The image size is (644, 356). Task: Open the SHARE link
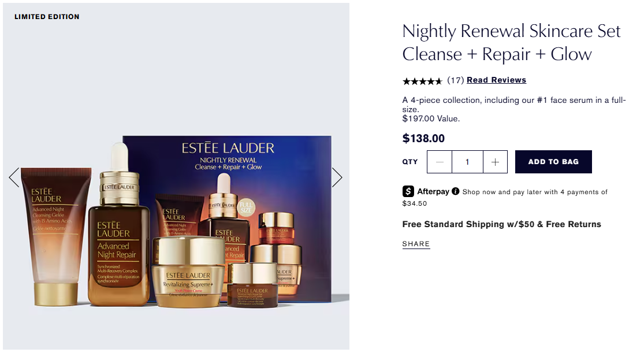pos(416,244)
